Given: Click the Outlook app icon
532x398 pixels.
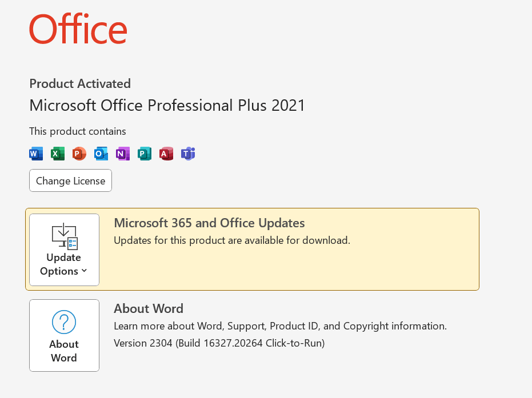Looking at the screenshot, I should pos(101,154).
